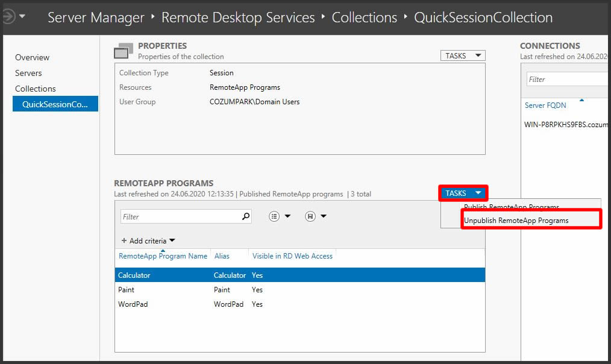Open Collections in the sidebar

point(36,89)
